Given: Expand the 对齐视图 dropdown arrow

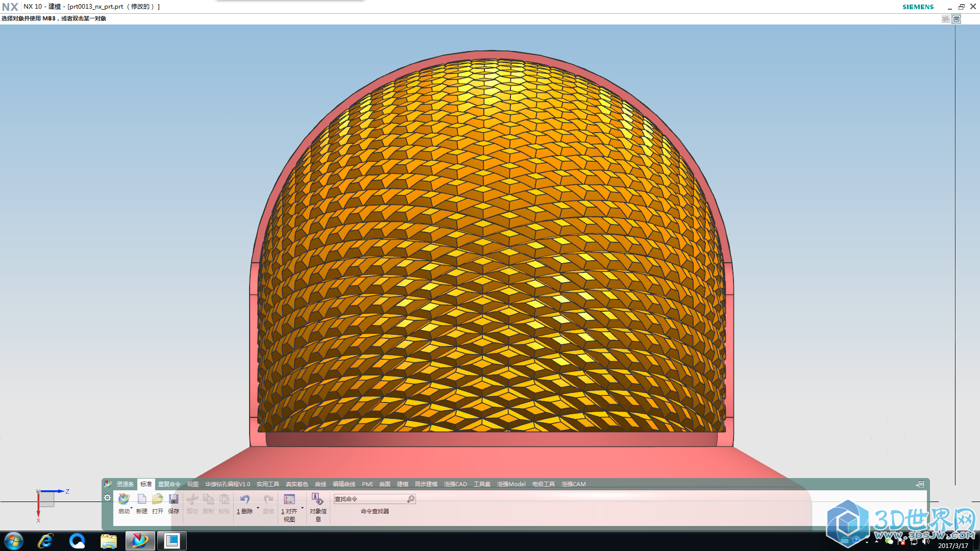Looking at the screenshot, I should (302, 508).
